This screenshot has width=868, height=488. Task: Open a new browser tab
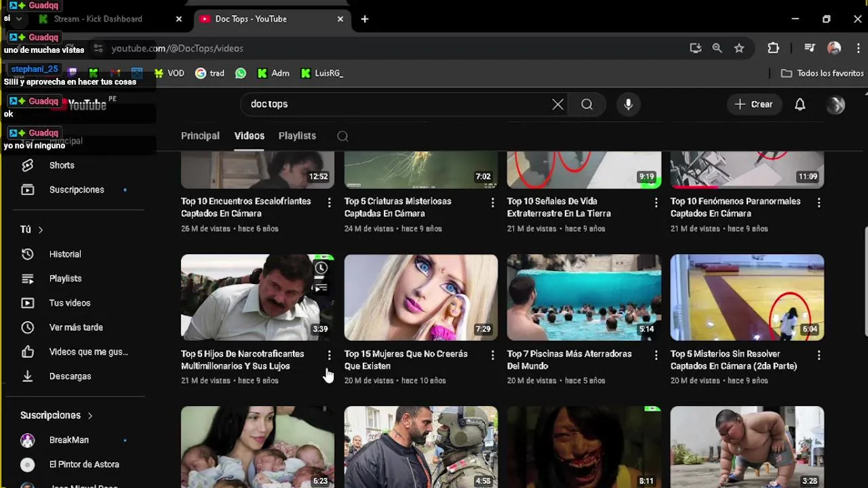(x=365, y=19)
